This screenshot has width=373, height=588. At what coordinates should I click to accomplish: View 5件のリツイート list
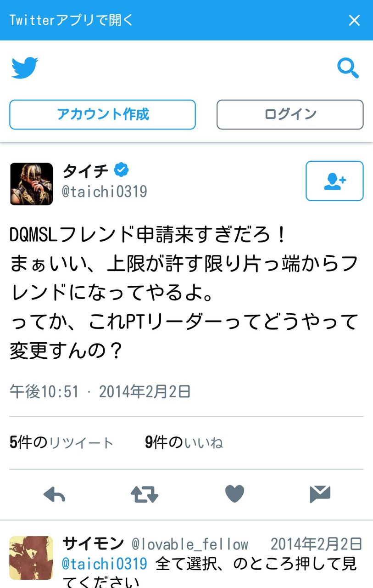coord(61,443)
